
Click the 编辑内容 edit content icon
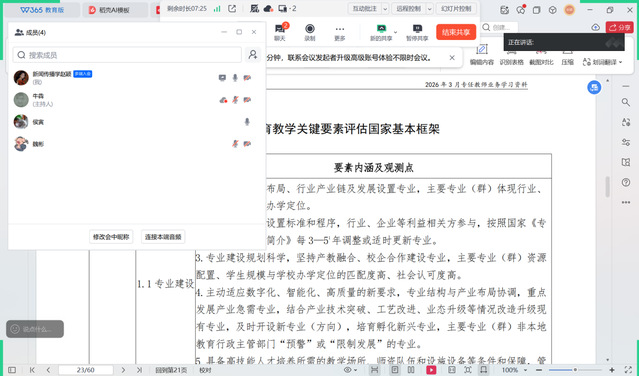coord(482,49)
